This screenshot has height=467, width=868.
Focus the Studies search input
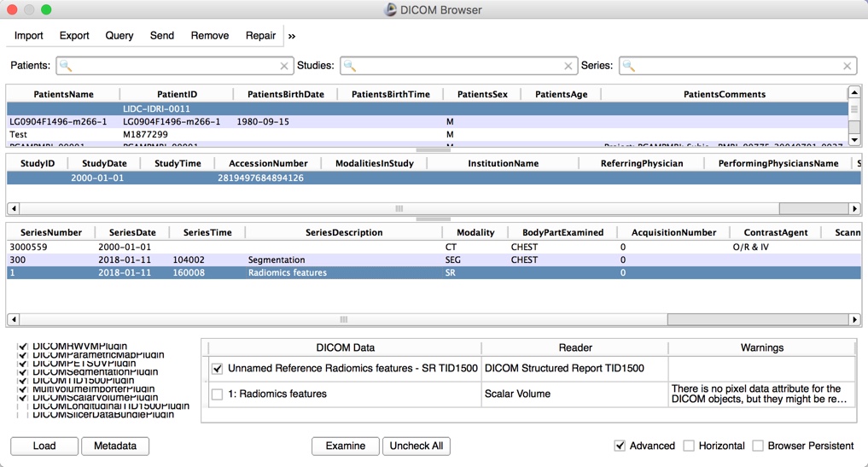[x=458, y=66]
